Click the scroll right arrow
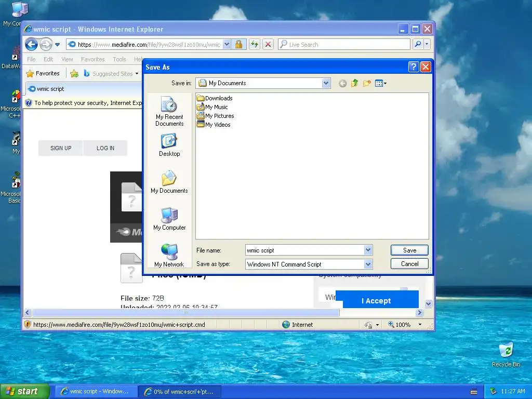532x399 pixels. [x=419, y=312]
